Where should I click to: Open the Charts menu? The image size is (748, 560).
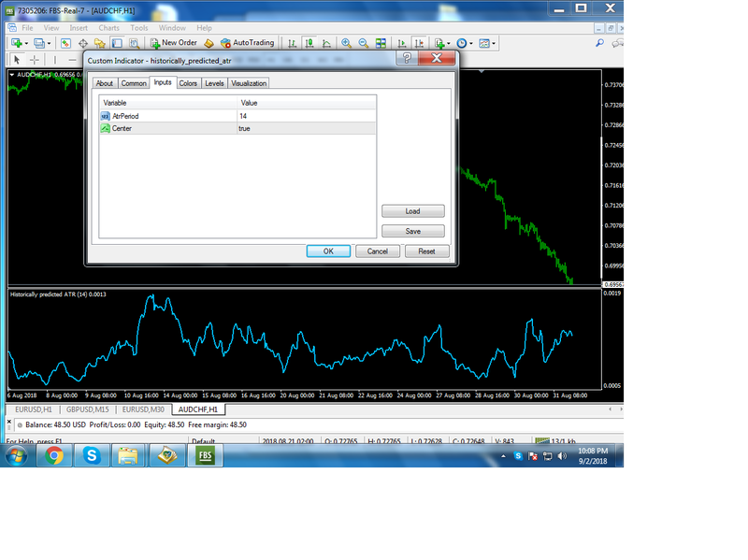pyautogui.click(x=108, y=28)
